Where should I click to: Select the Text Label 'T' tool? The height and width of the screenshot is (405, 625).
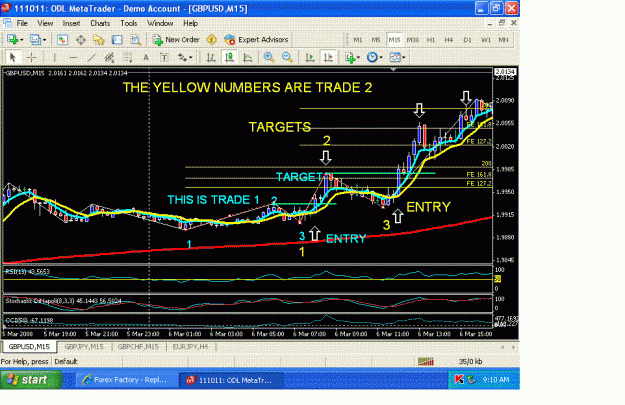tap(164, 57)
